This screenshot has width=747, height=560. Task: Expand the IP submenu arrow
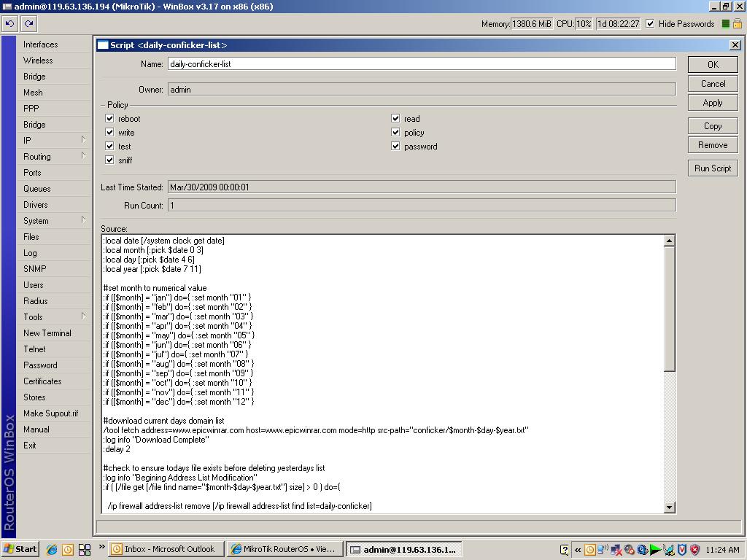pyautogui.click(x=83, y=139)
